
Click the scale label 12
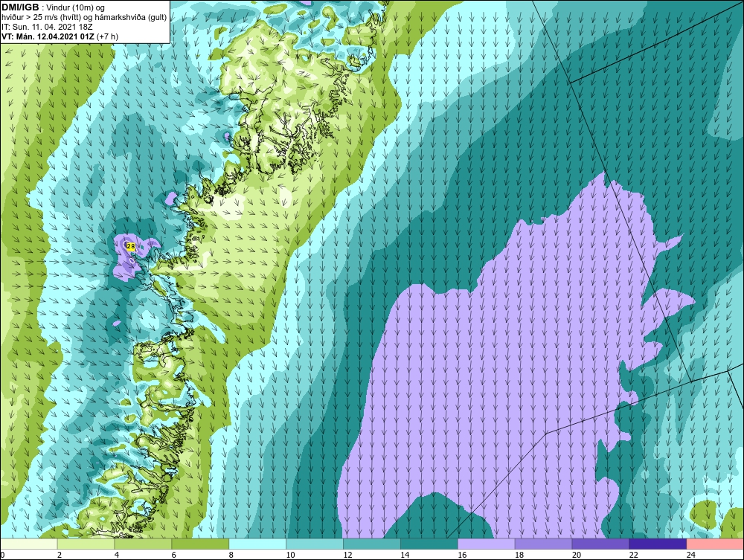(x=347, y=555)
